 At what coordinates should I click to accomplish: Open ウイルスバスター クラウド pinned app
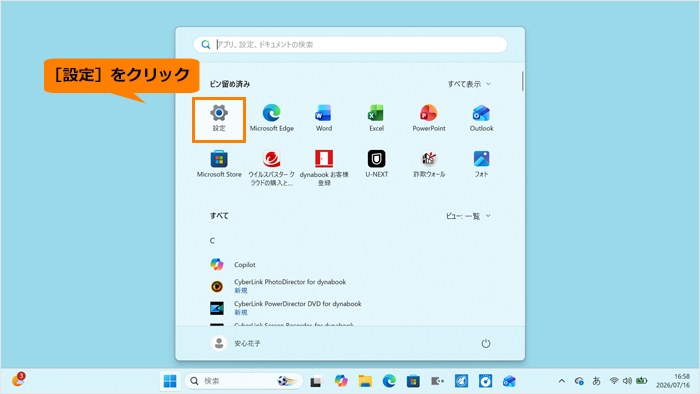271,168
